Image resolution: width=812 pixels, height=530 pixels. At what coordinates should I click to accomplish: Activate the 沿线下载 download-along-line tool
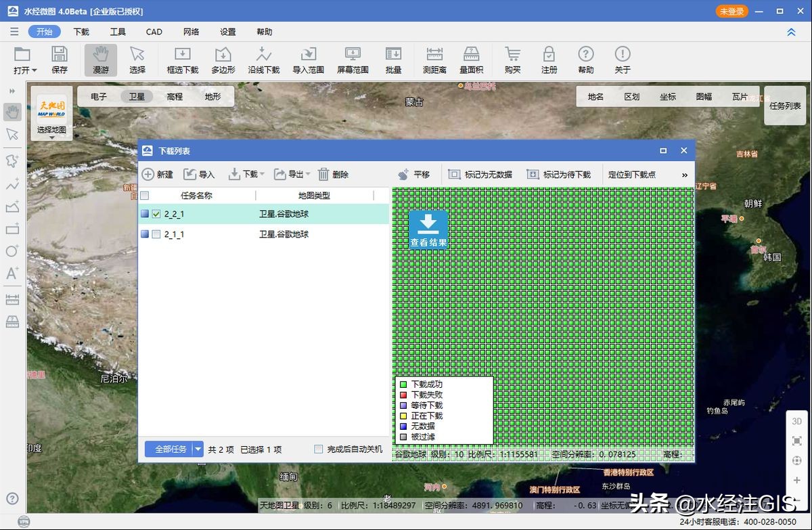click(264, 60)
